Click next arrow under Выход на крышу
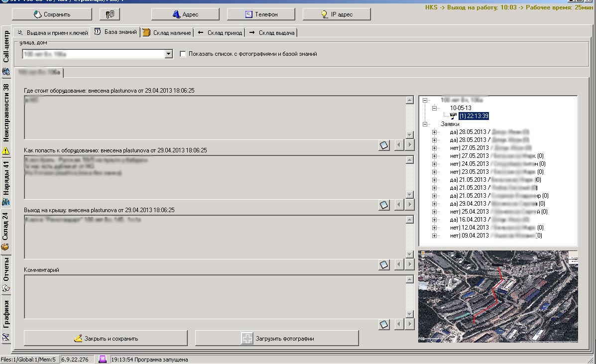596x364 pixels. [409, 264]
